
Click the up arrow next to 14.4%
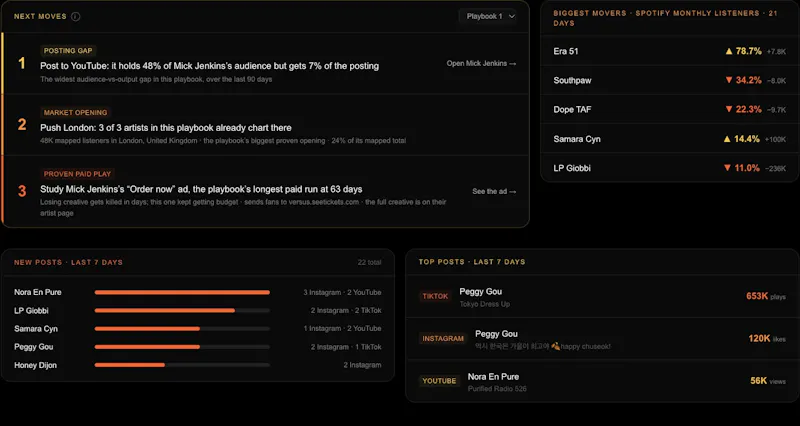[x=727, y=139]
